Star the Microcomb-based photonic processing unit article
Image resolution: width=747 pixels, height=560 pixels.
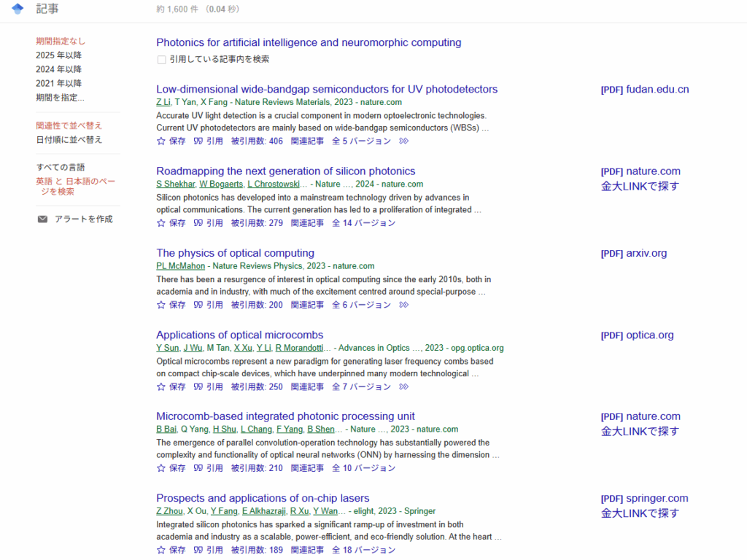[161, 468]
